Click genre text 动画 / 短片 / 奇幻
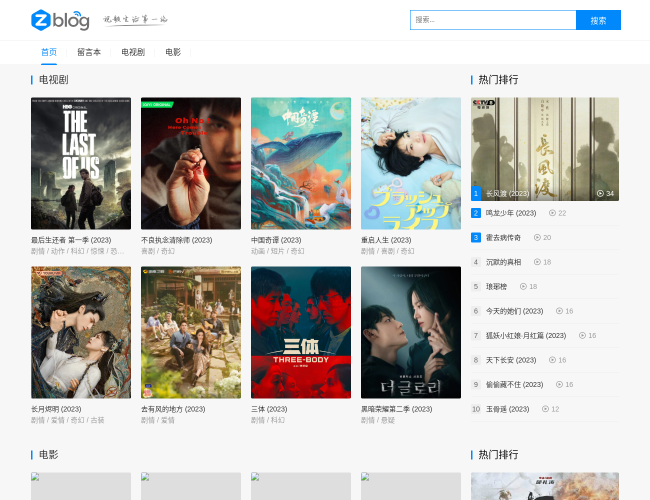650x500 pixels. 278,251
